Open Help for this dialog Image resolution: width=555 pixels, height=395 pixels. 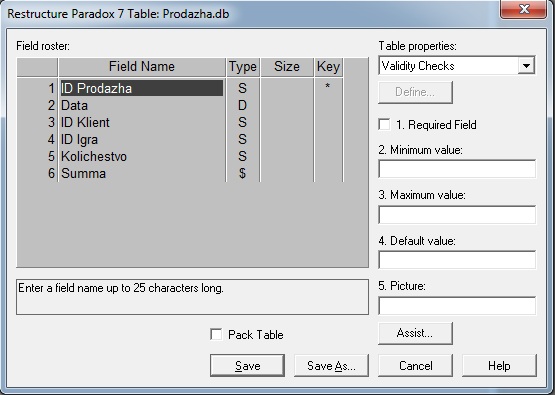click(x=499, y=365)
